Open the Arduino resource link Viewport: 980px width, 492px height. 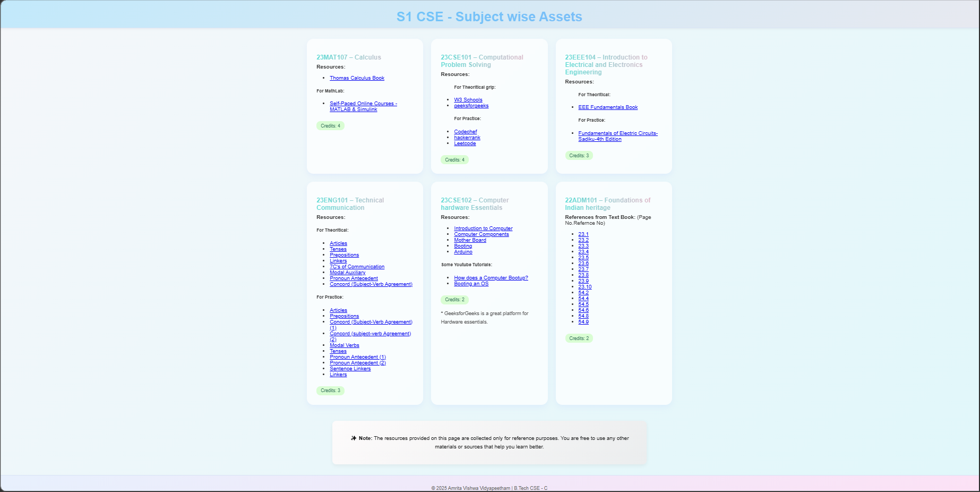(463, 251)
